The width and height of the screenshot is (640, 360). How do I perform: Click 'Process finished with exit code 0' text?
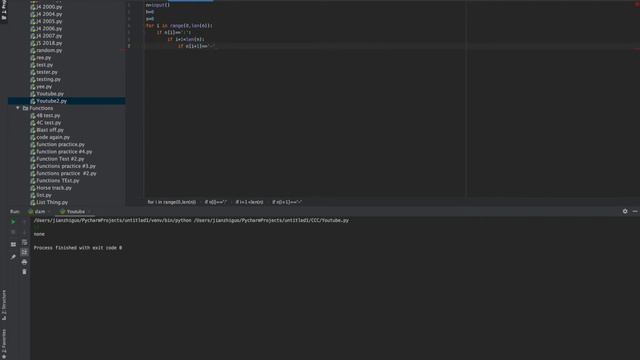coord(78,248)
